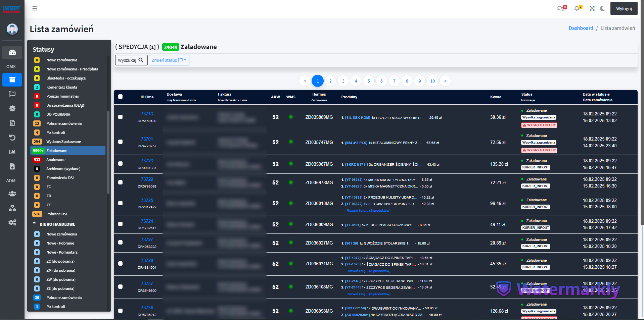Check the box for order 73722

point(120,182)
